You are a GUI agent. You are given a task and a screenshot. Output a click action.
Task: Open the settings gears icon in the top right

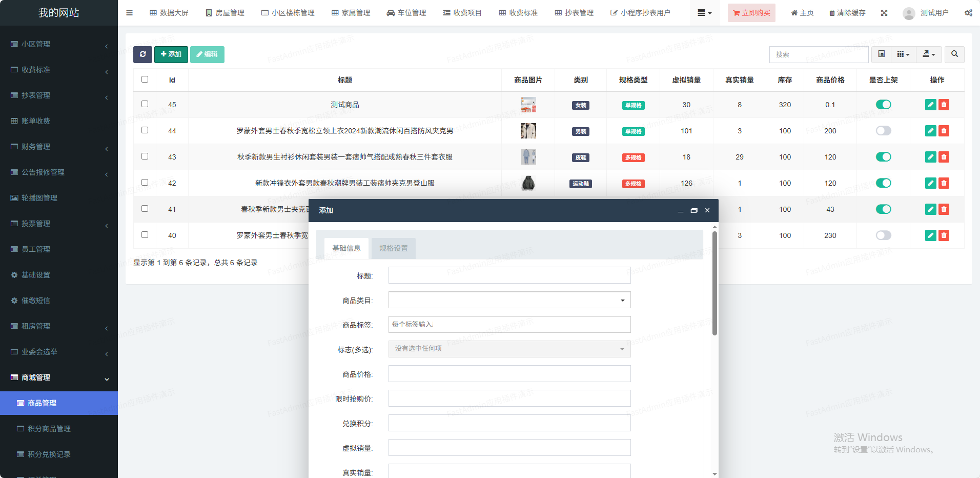tap(968, 13)
